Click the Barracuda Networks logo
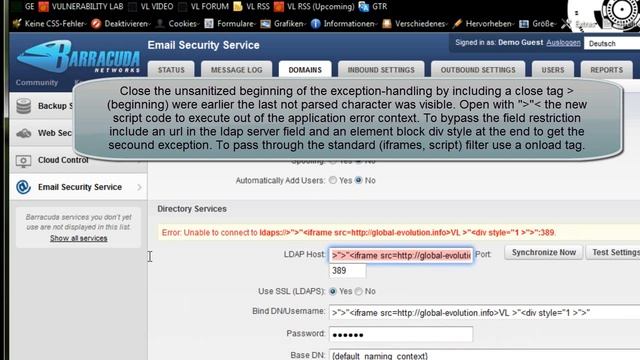The width and height of the screenshot is (640, 360). pyautogui.click(x=79, y=57)
